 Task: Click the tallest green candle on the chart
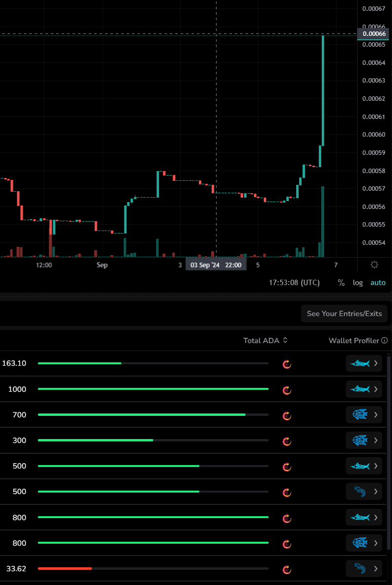click(x=323, y=90)
